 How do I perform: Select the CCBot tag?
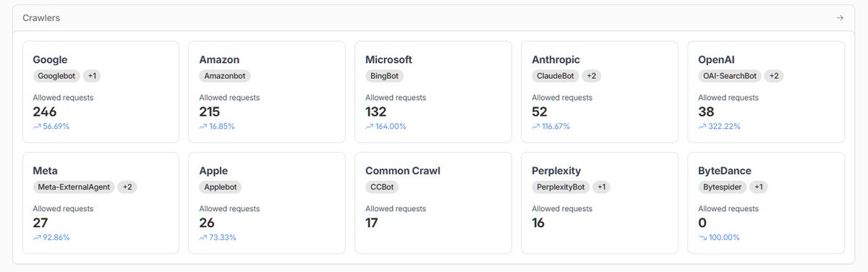coord(381,187)
